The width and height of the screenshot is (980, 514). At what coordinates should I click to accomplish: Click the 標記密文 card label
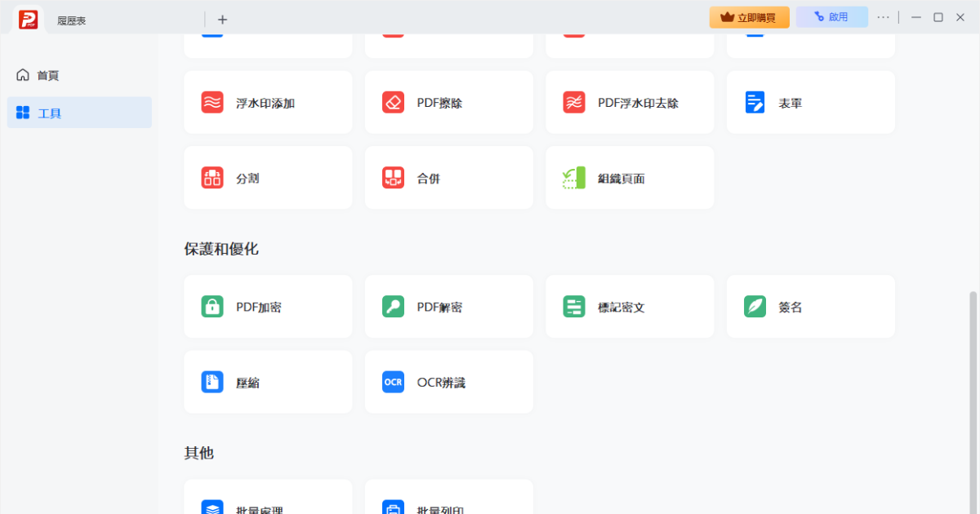621,308
